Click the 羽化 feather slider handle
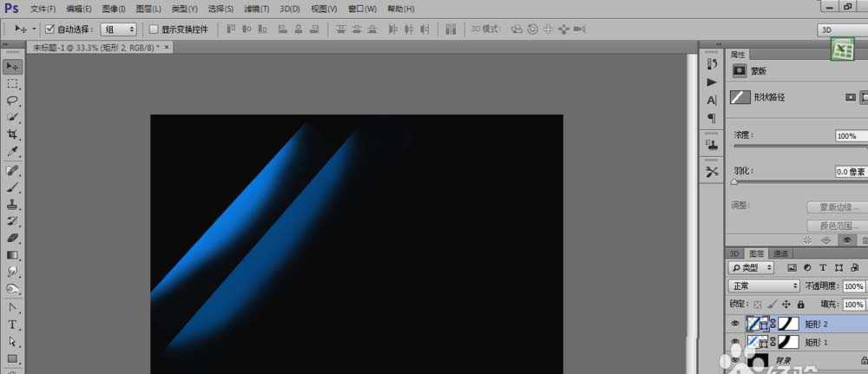This screenshot has height=374, width=868. pyautogui.click(x=735, y=182)
